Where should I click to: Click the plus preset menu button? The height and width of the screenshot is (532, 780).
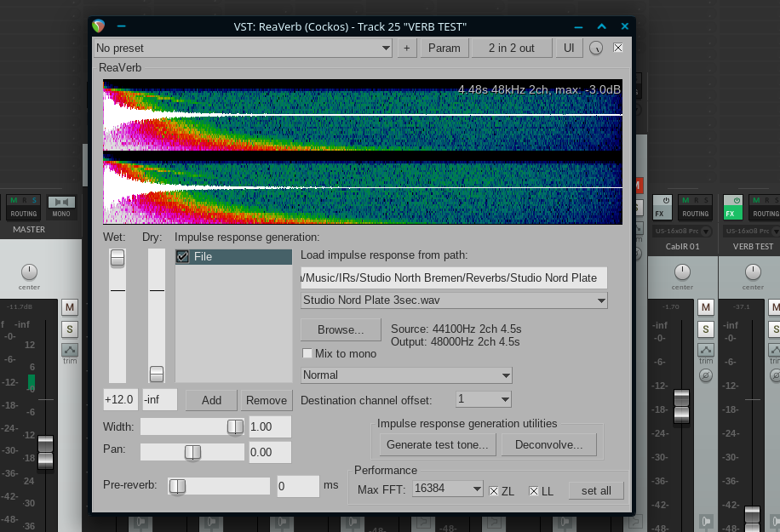point(407,49)
